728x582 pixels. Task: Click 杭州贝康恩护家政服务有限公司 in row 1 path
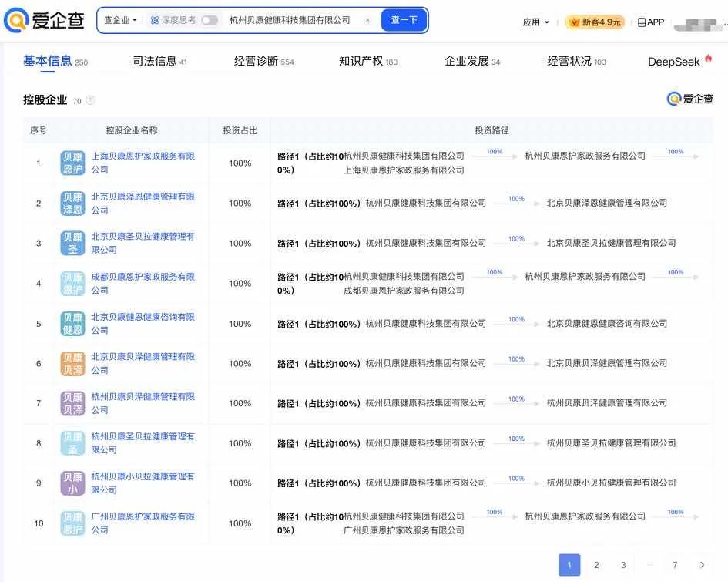coord(585,156)
